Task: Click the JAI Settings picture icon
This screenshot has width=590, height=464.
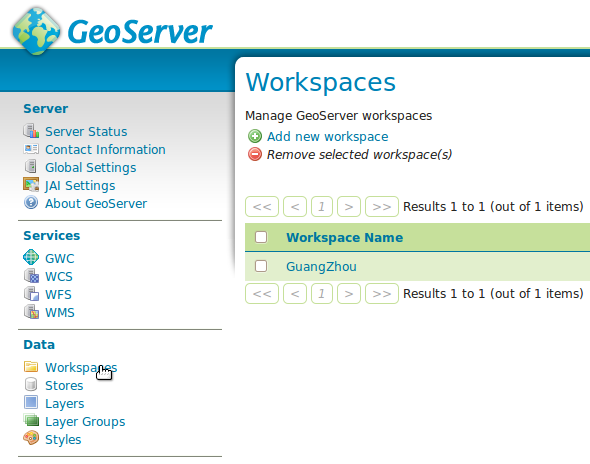Action: click(31, 185)
